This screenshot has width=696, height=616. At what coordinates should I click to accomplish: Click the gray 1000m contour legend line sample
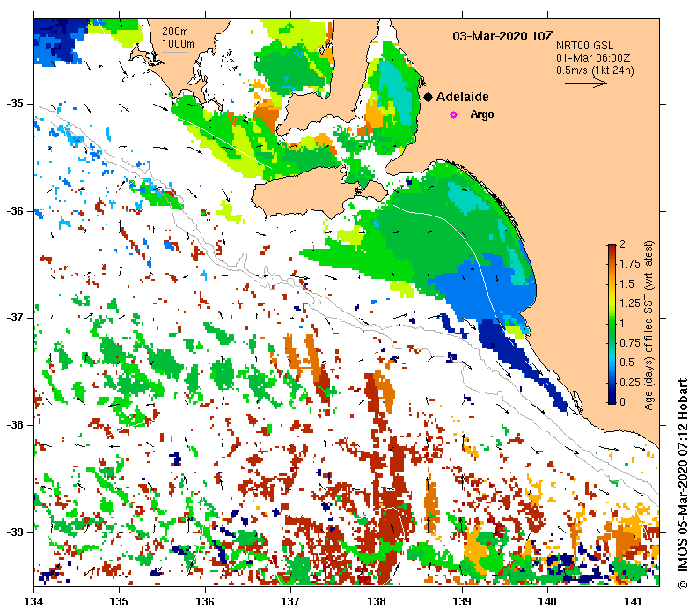point(175,53)
